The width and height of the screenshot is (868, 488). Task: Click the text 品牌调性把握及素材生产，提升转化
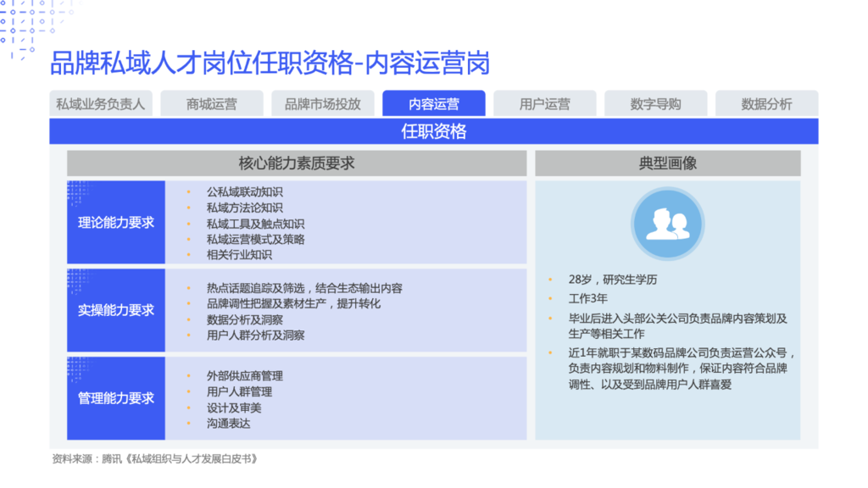[293, 304]
